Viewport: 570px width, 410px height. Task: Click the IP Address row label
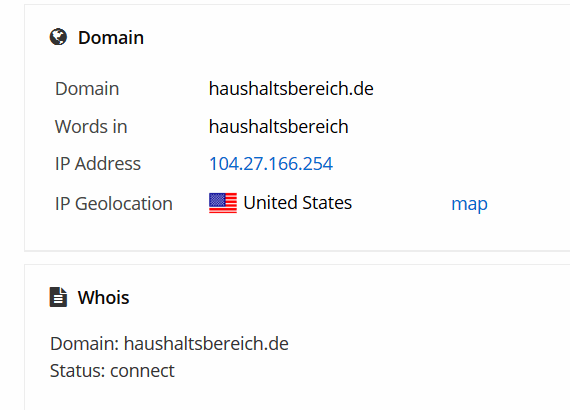tap(98, 164)
